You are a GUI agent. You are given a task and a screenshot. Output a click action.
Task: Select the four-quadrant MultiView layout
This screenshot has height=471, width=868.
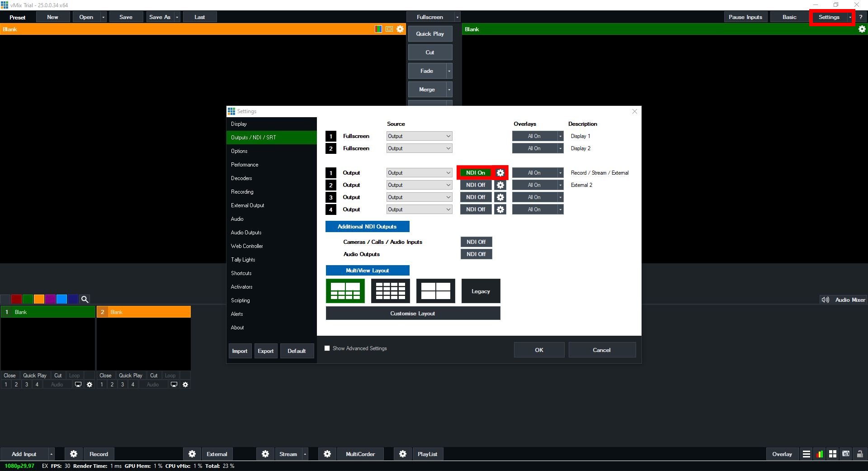436,291
